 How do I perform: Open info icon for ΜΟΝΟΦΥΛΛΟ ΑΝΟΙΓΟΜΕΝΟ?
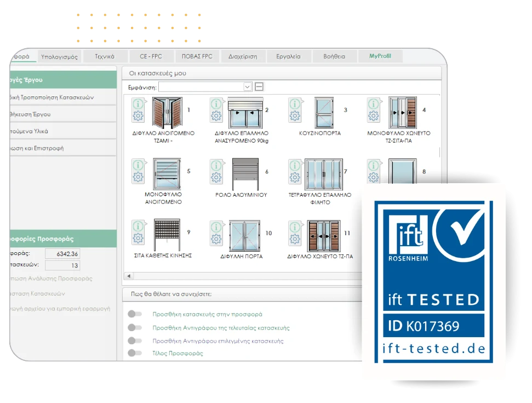click(x=138, y=166)
